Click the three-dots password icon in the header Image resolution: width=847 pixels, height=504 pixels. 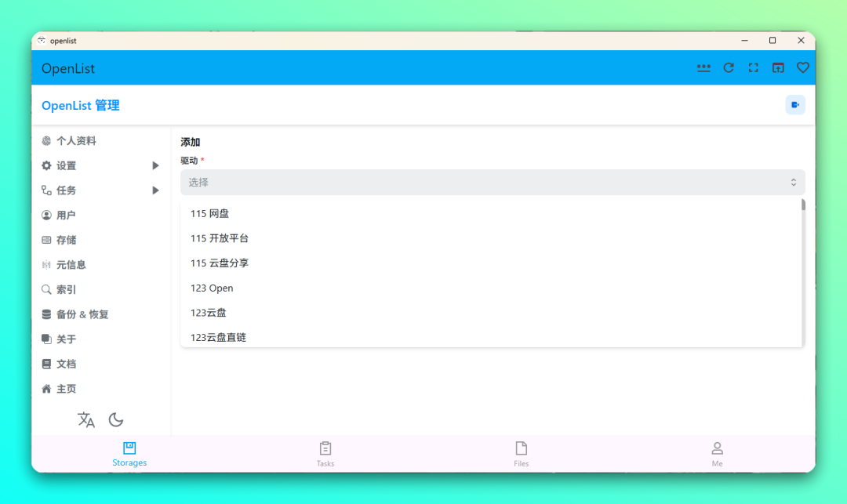tap(703, 68)
